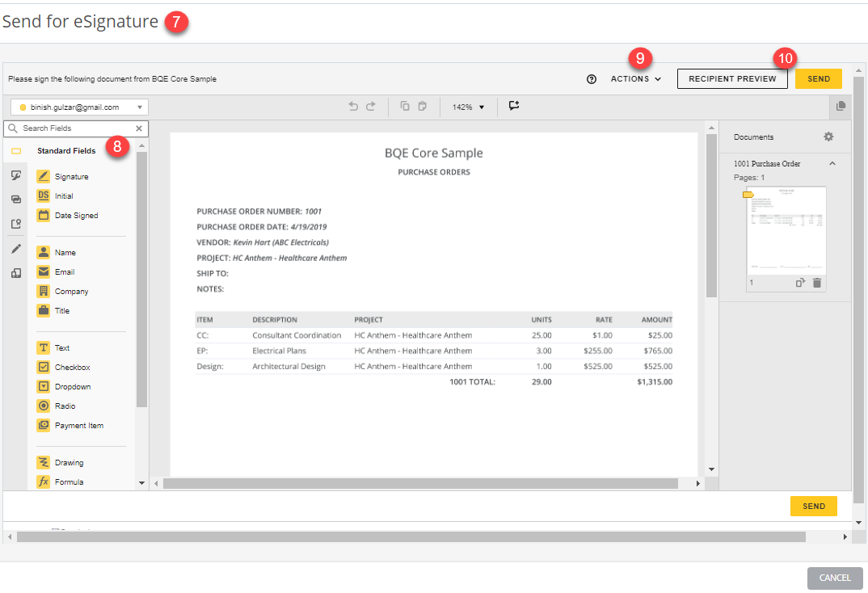
Task: Click the document horizontal scrollbar right arrow
Action: point(697,483)
